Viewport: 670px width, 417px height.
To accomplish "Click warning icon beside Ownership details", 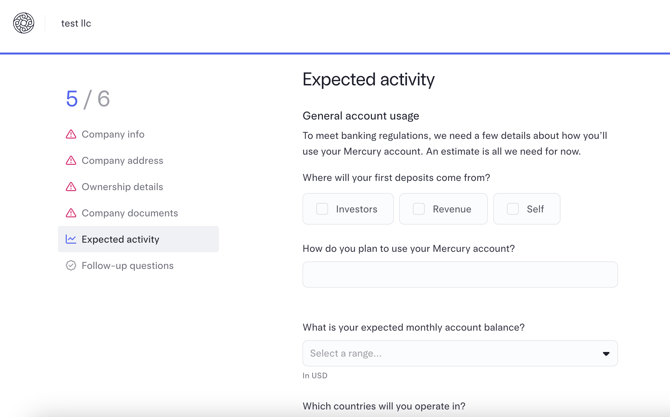I will point(71,187).
